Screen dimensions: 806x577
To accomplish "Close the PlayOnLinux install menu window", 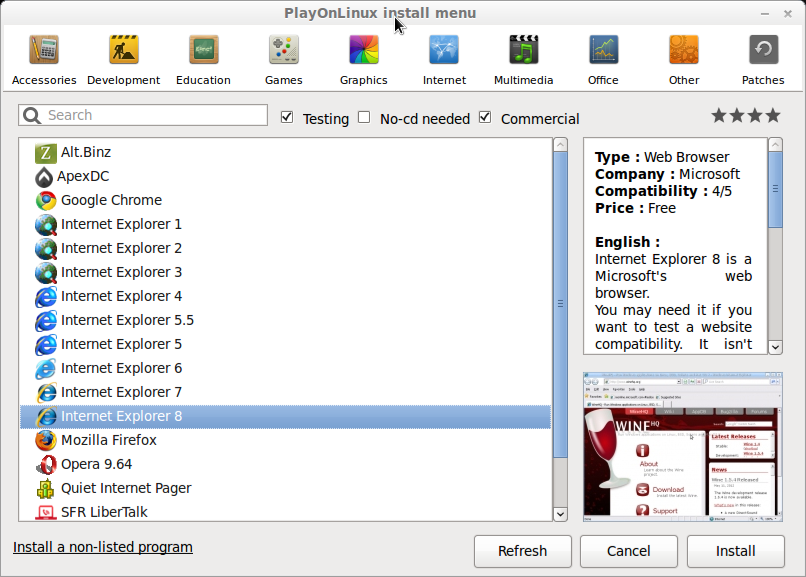I will coord(787,14).
